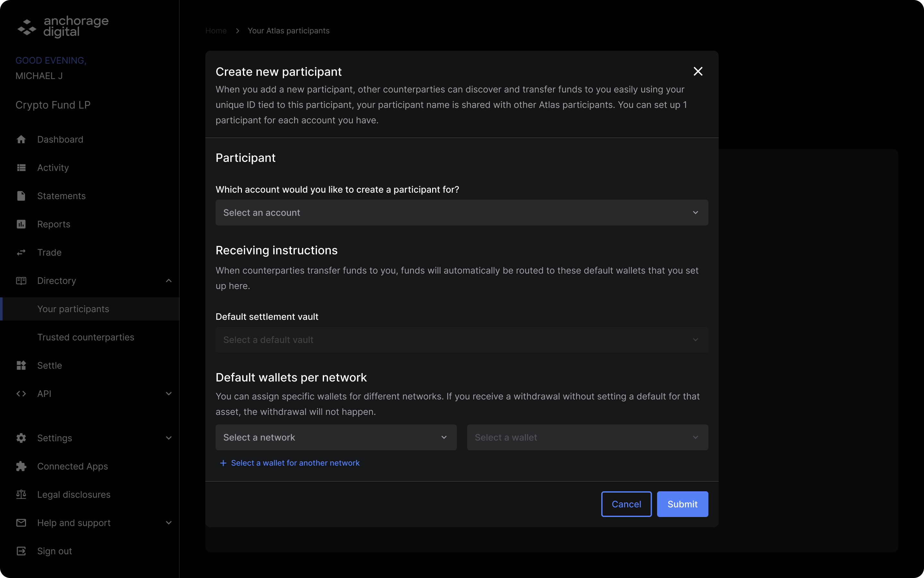Click the Sign out icon

tap(21, 551)
